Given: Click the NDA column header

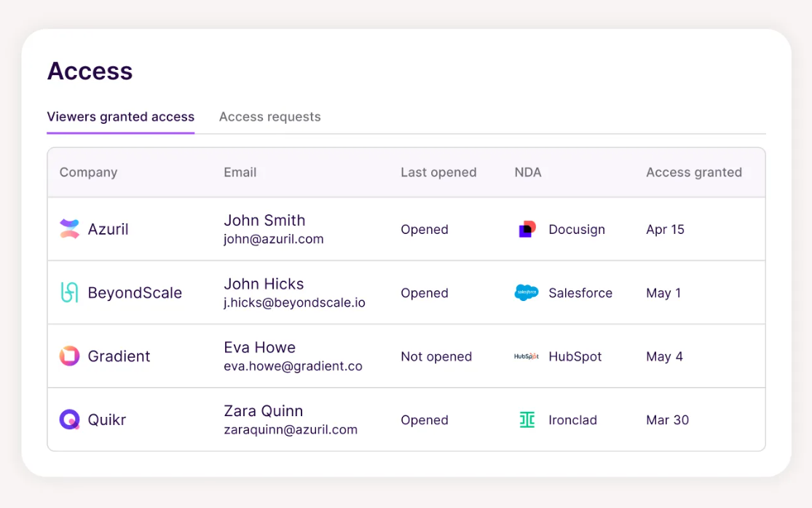Looking at the screenshot, I should (x=527, y=172).
